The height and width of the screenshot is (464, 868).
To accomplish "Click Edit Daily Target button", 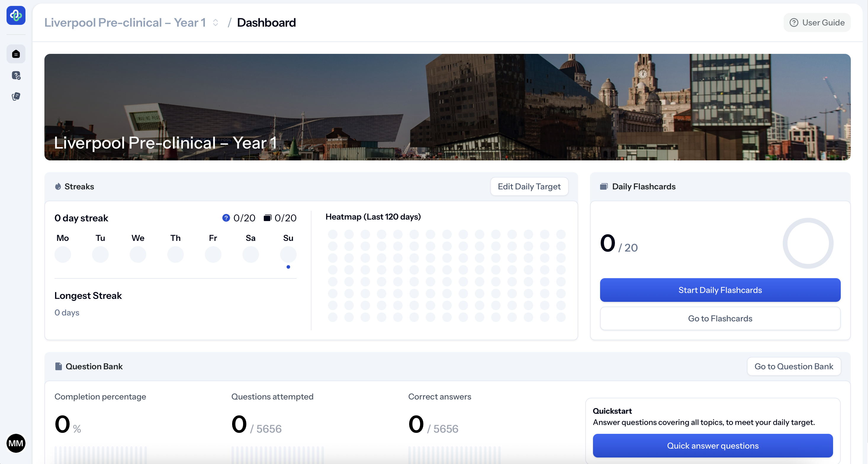I will [x=529, y=186].
